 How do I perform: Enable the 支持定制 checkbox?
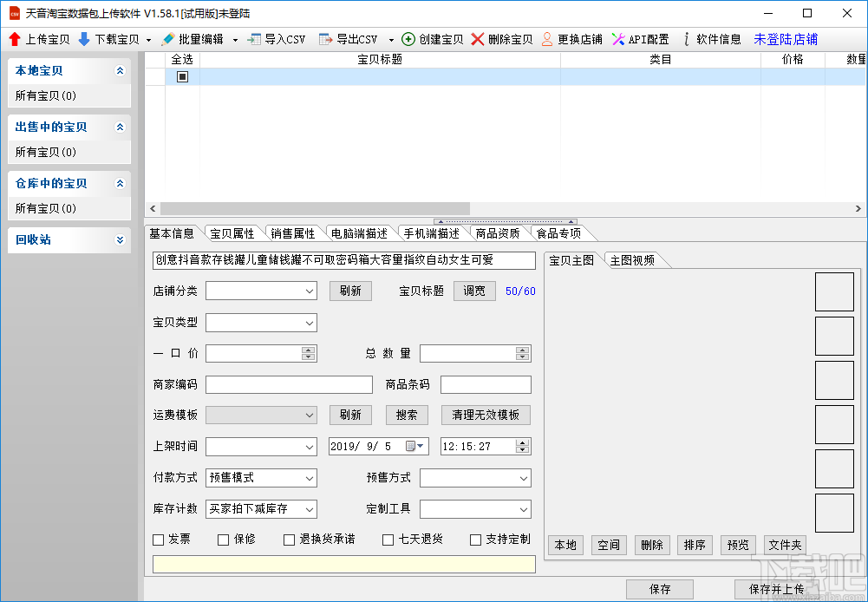(475, 540)
